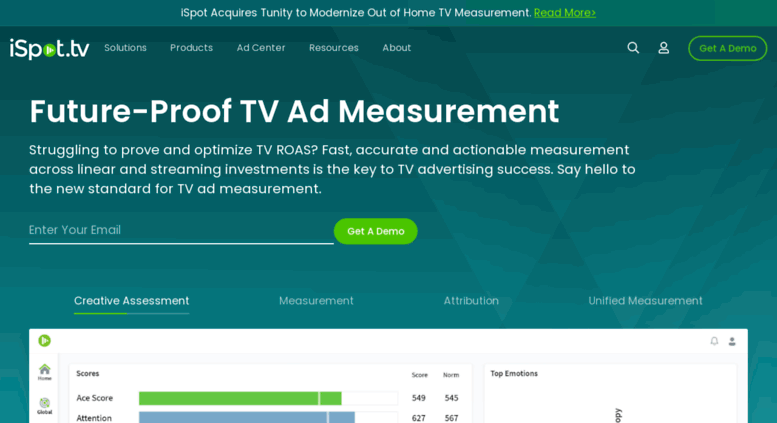This screenshot has height=423, width=777.
Task: Click the Read More link in banner
Action: [565, 13]
